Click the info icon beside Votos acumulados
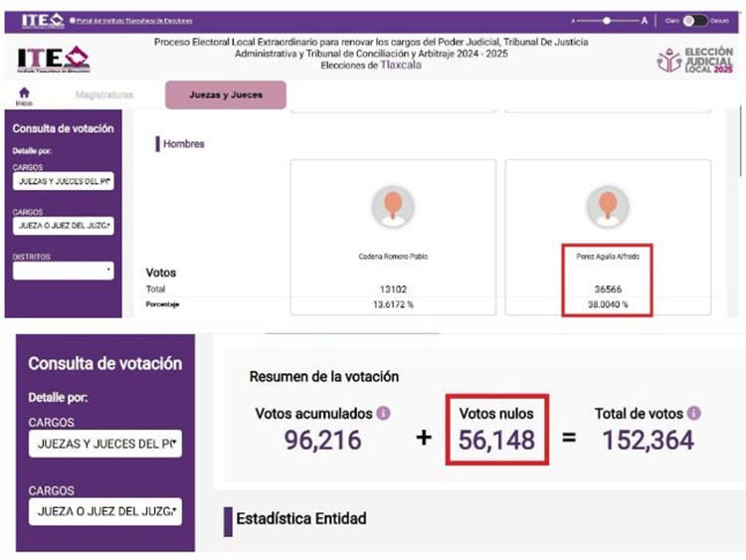This screenshot has height=560, width=746. (384, 413)
